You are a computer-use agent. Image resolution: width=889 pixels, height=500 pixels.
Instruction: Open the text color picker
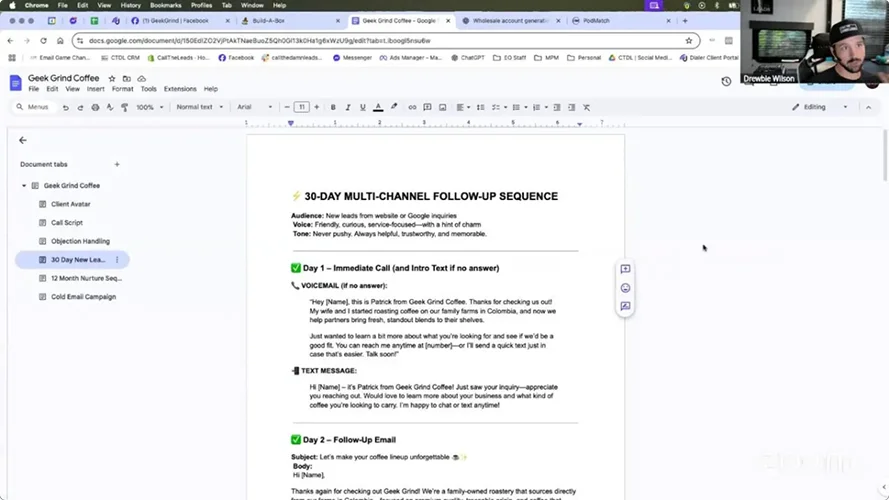click(378, 107)
